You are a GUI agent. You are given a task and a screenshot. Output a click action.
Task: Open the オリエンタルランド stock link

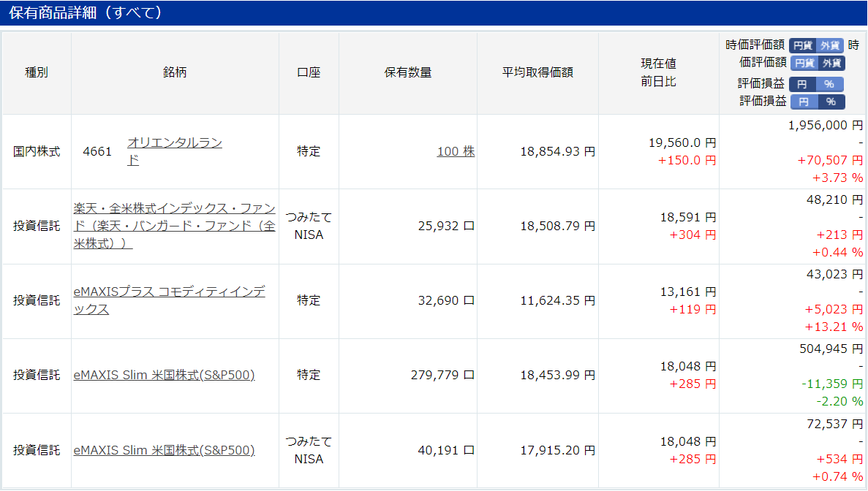click(x=174, y=151)
